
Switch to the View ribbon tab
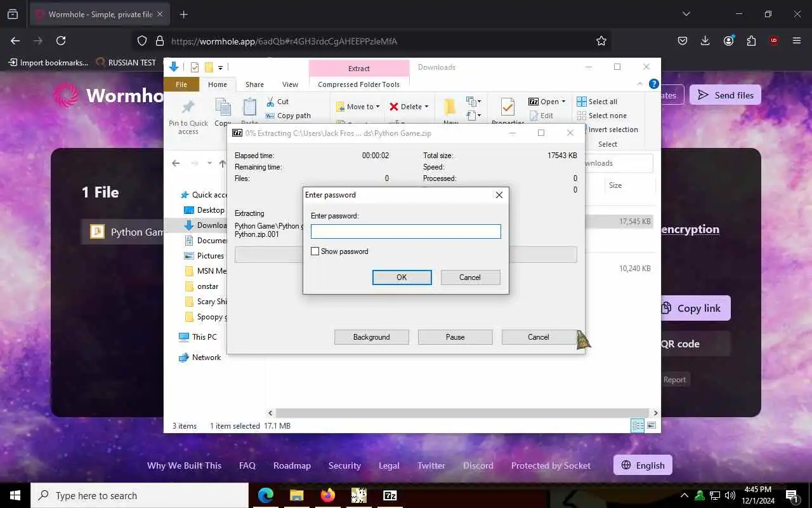(x=290, y=84)
